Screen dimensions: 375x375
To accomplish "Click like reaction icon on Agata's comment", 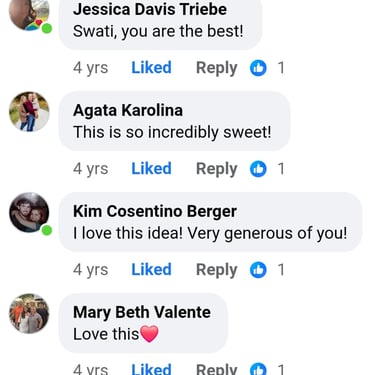I will (258, 169).
